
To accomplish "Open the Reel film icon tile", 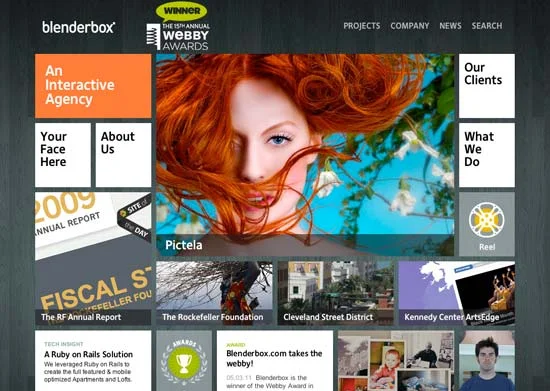I will click(x=487, y=224).
